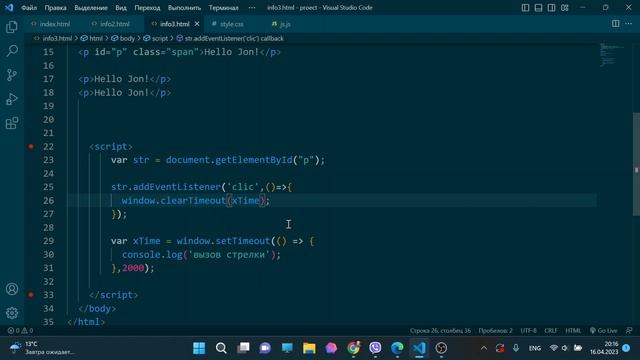640x360 pixels.
Task: Switch the ENG input language
Action: tap(535, 348)
